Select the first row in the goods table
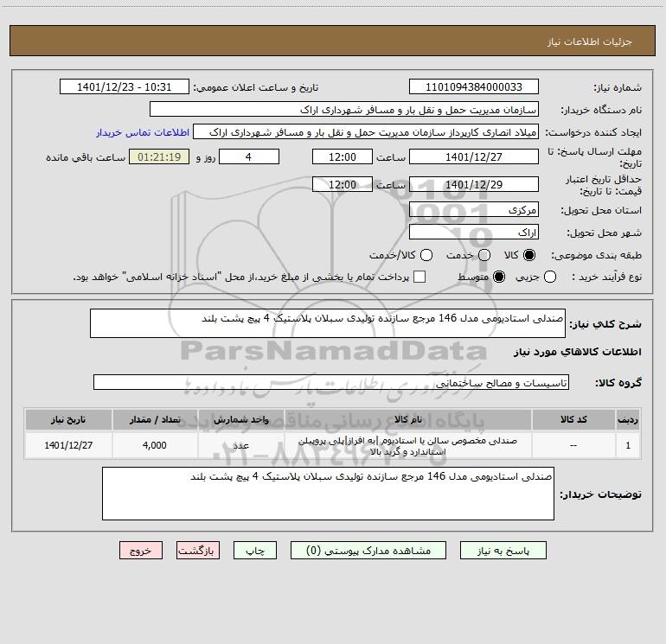The image size is (666, 644). pos(333,445)
